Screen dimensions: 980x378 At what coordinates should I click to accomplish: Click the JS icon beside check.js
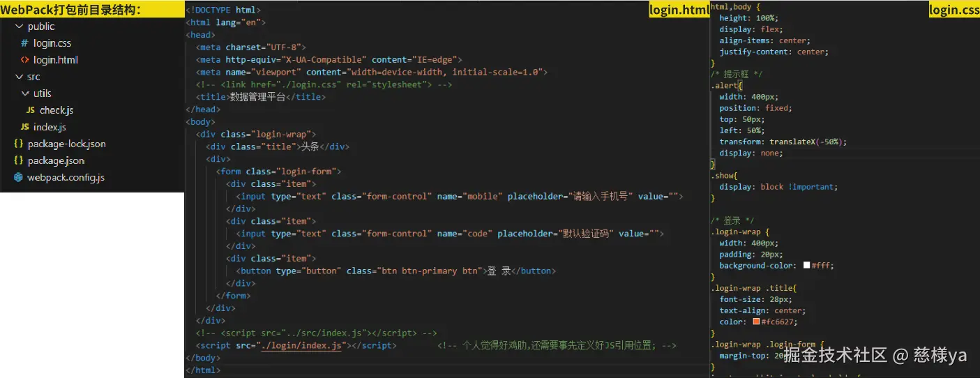[31, 110]
